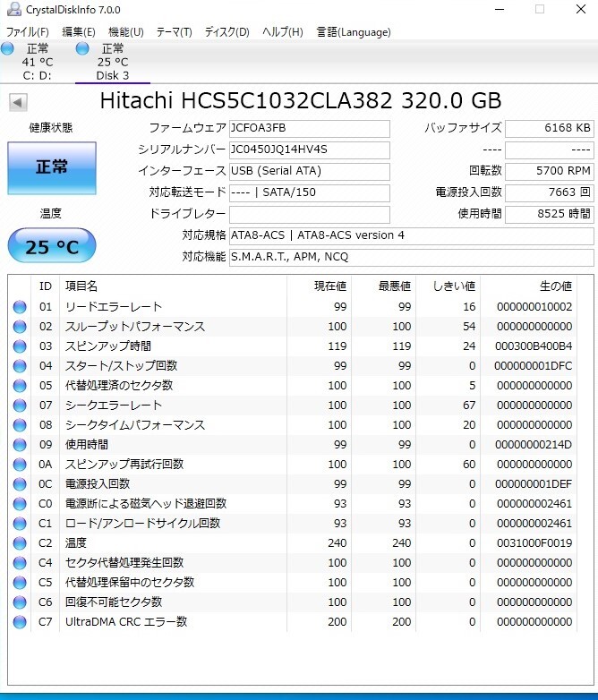Click the empty drive letter field
This screenshot has width=598, height=700.
tap(310, 214)
